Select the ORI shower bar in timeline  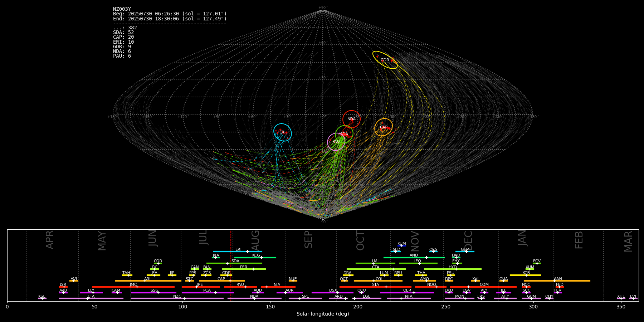coord(378,281)
